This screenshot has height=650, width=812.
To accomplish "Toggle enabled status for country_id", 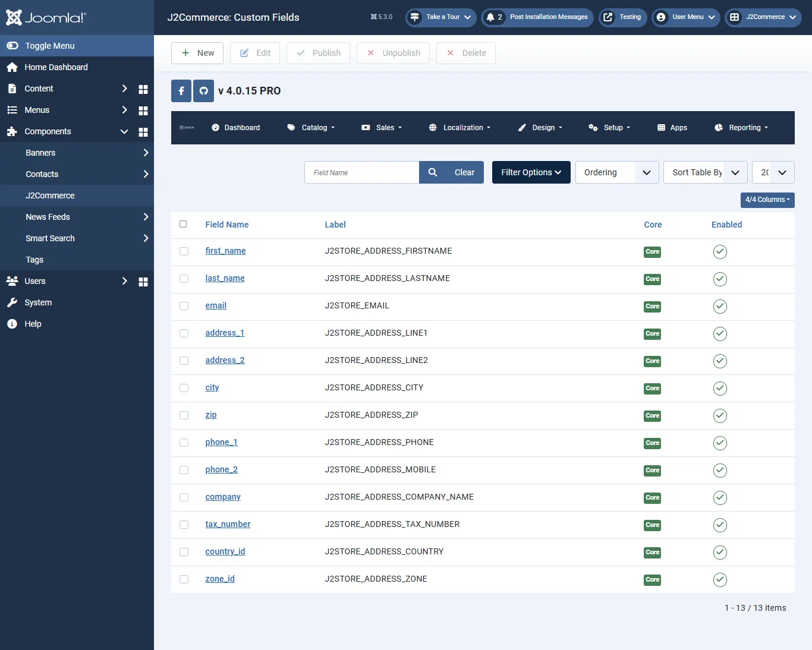I will point(720,553).
